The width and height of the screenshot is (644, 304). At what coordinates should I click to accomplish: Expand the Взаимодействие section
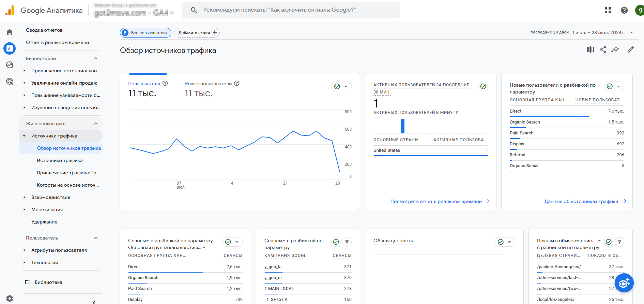pyautogui.click(x=24, y=197)
